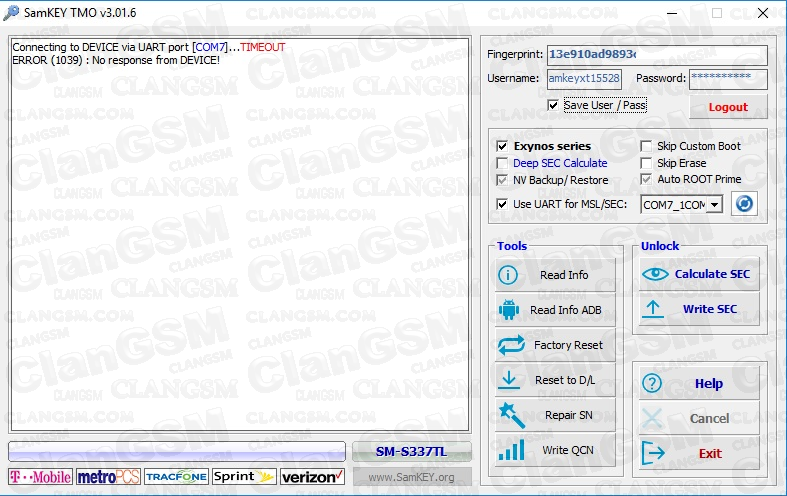Click the Username input field

(x=584, y=79)
